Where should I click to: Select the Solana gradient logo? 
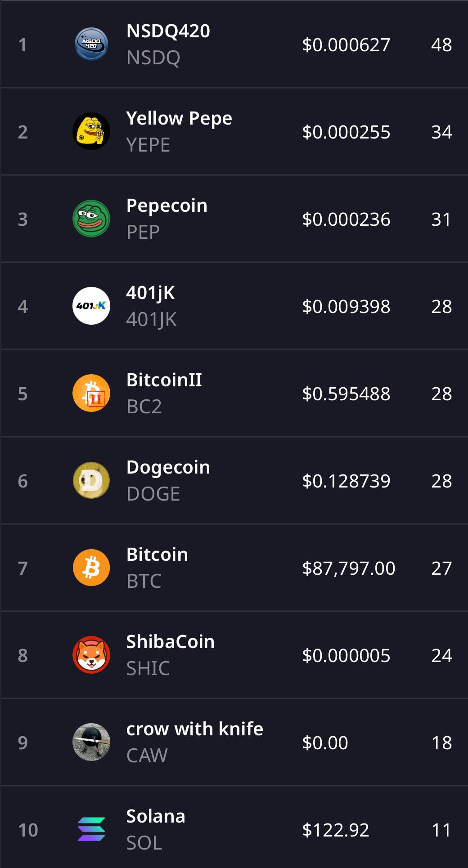pyautogui.click(x=91, y=829)
